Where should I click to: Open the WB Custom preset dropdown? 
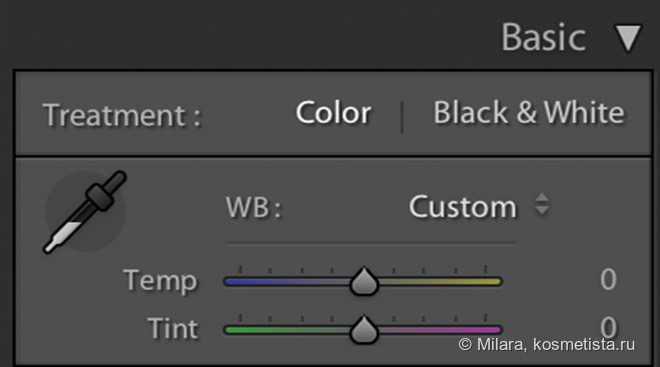tap(479, 207)
